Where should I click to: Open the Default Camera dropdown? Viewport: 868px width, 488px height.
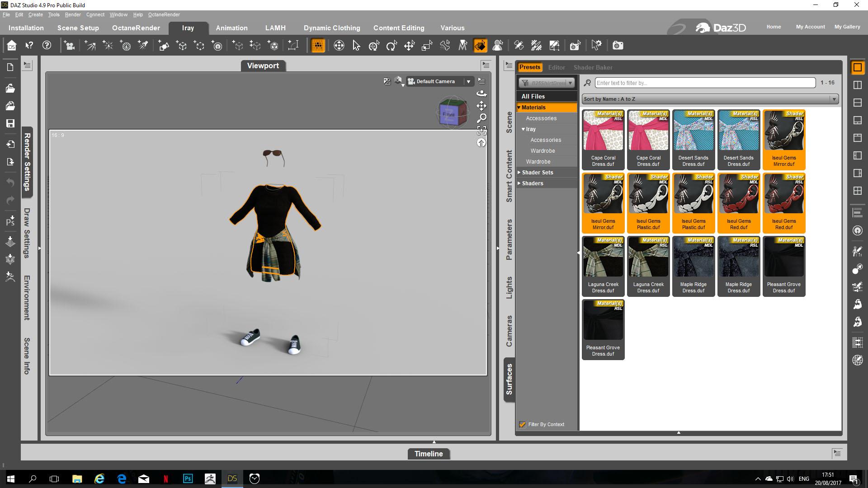tap(468, 81)
